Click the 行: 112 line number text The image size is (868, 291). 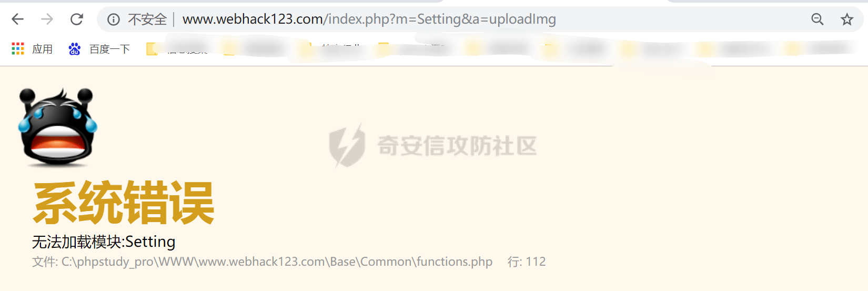(x=527, y=262)
